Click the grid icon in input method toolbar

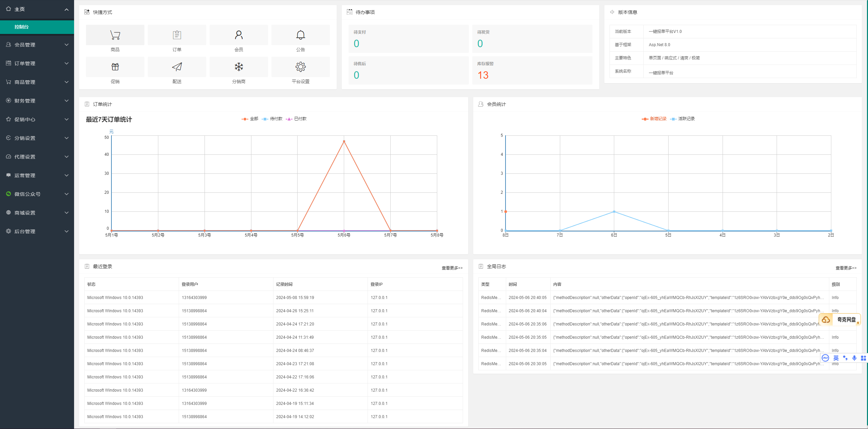(863, 358)
